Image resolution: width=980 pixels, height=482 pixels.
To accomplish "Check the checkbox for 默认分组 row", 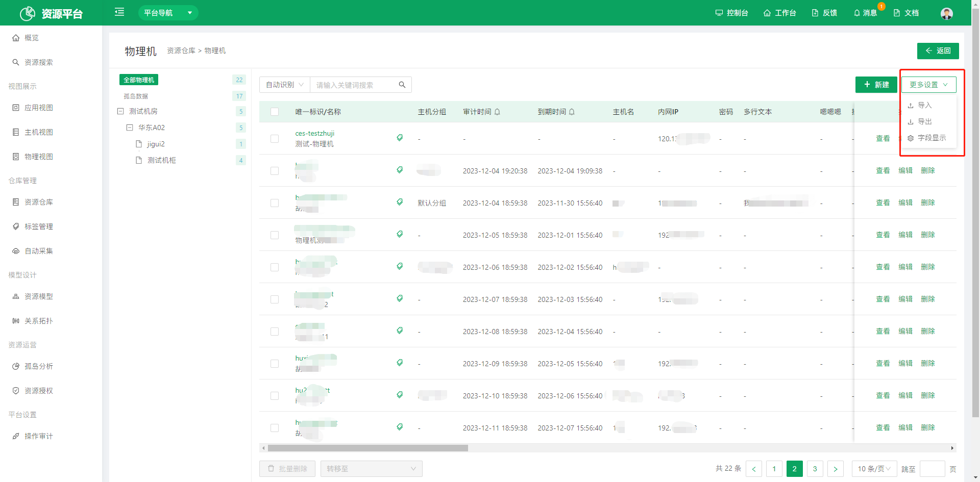I will pos(275,203).
